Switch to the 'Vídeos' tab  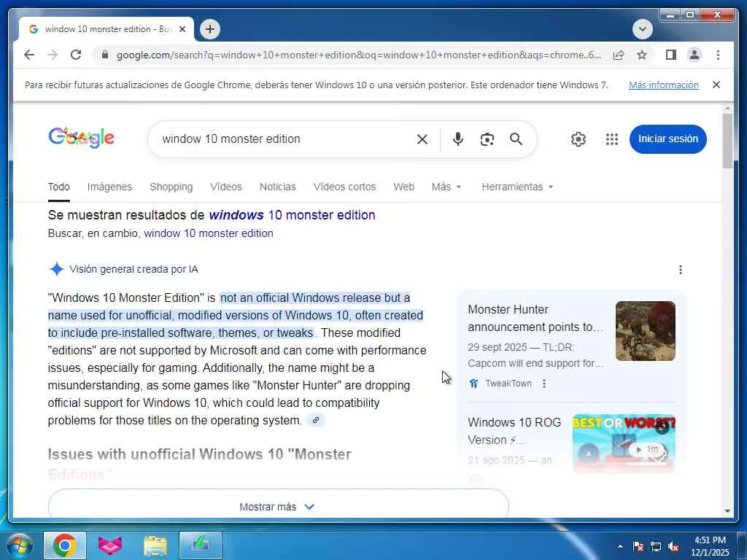click(226, 187)
